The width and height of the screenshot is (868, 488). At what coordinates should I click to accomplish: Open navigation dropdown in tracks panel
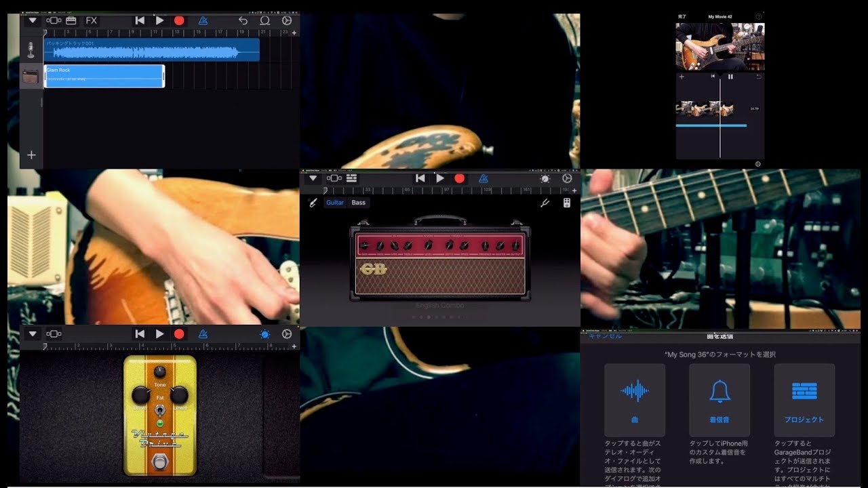click(x=33, y=20)
